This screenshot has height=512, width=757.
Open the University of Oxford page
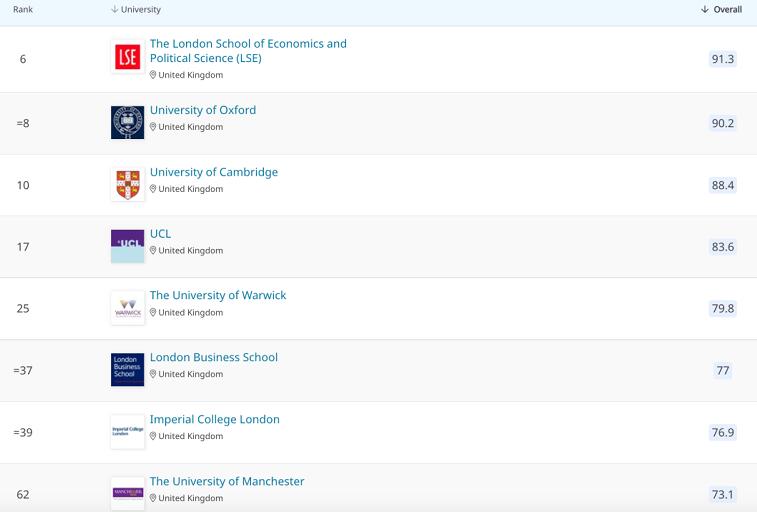click(x=203, y=110)
